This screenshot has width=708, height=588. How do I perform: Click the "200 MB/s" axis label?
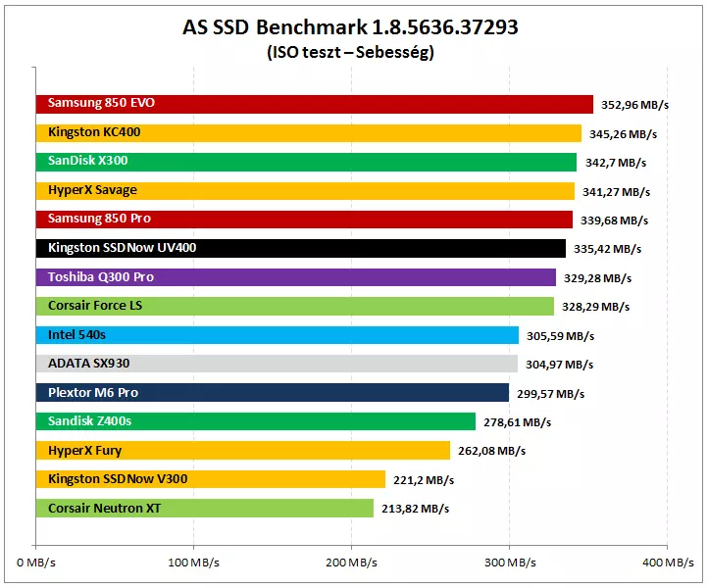point(351,563)
